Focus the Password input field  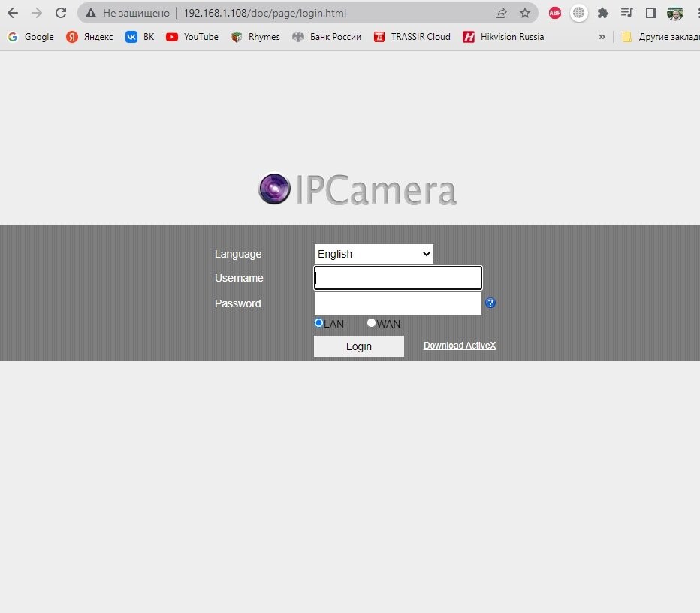pos(398,303)
